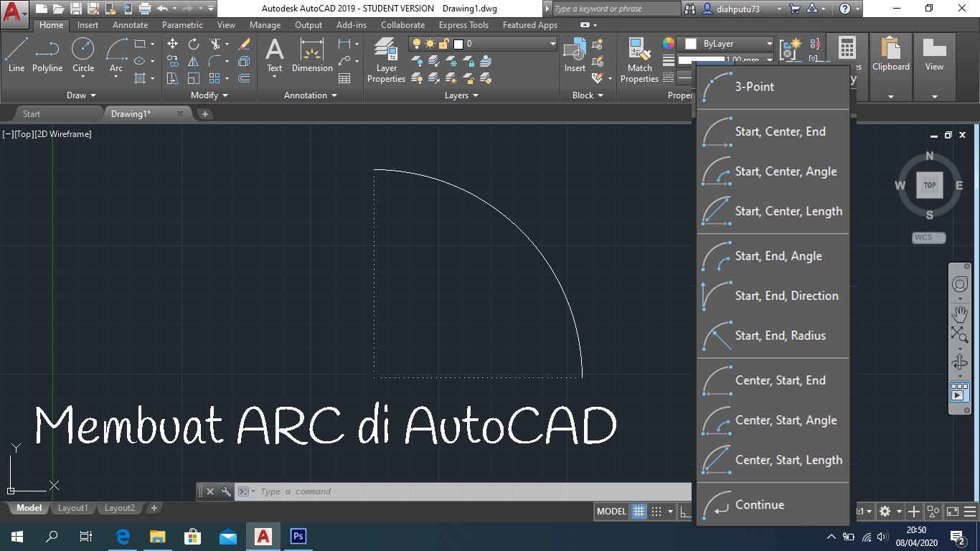Toggle the drawing grid display
980x551 pixels.
(639, 512)
